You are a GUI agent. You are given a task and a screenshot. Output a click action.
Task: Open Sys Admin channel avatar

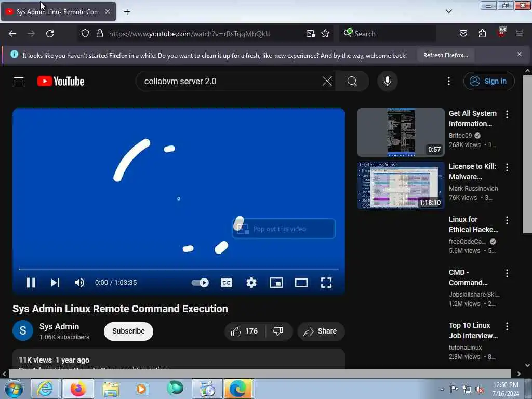coord(23,330)
